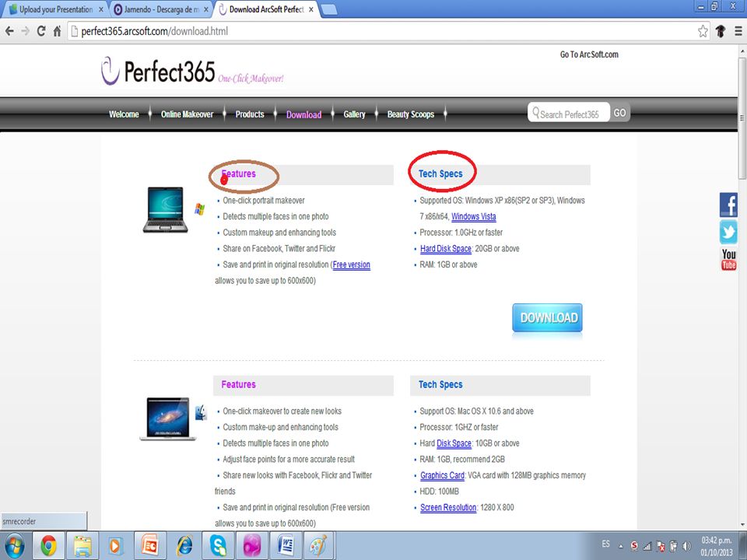Click the Search Perfect365 field

pos(568,114)
